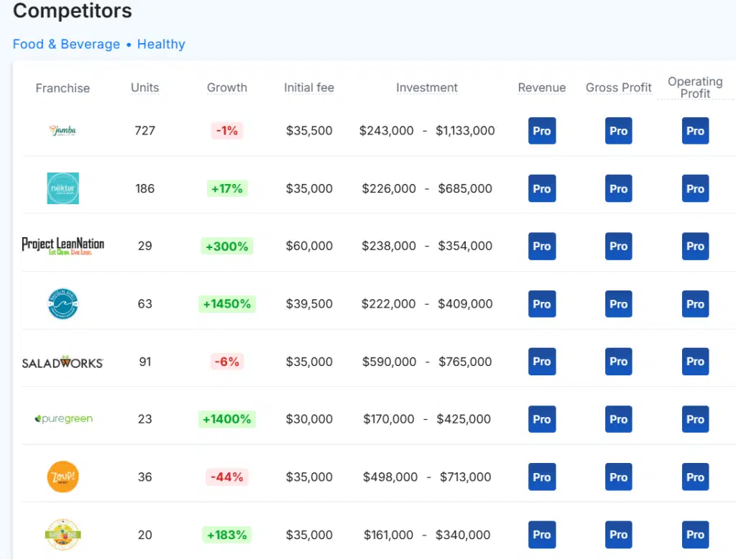Click Project LeanNation's Revenue Pro button
The width and height of the screenshot is (736, 560).
pos(542,246)
